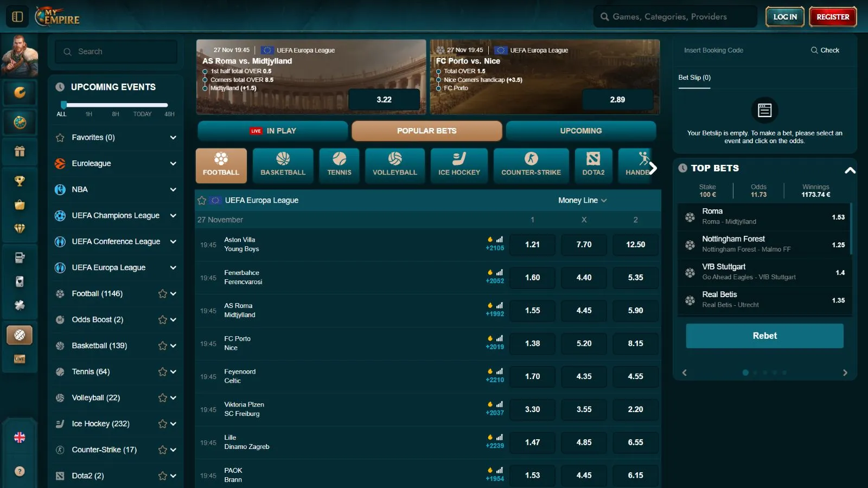Switch to the Upcoming tab
The width and height of the screenshot is (868, 488).
[x=580, y=131]
